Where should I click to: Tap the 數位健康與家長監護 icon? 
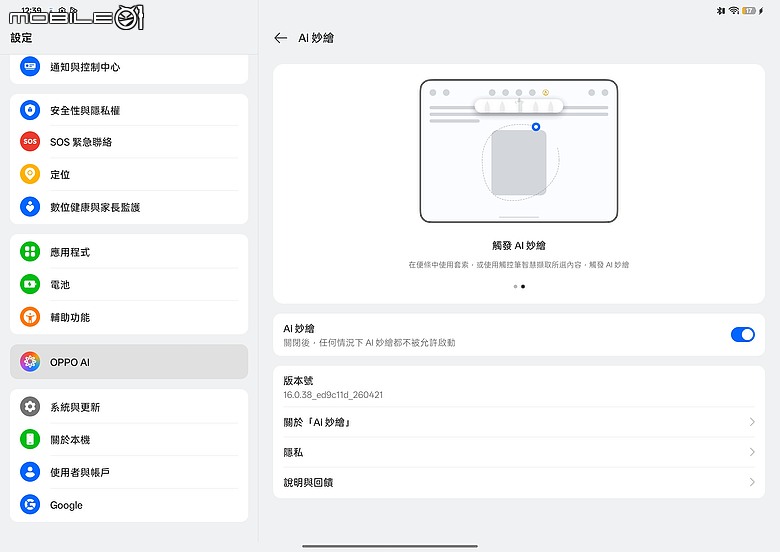(30, 207)
